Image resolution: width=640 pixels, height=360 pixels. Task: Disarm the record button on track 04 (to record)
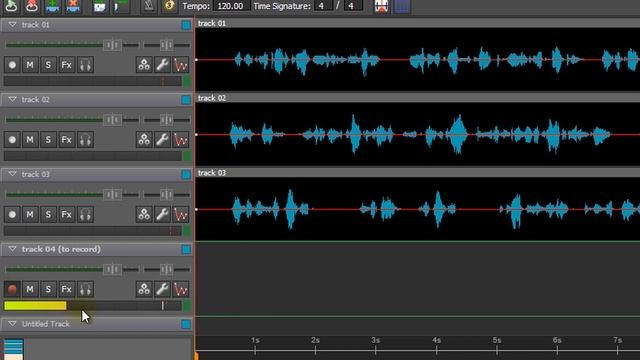point(12,289)
